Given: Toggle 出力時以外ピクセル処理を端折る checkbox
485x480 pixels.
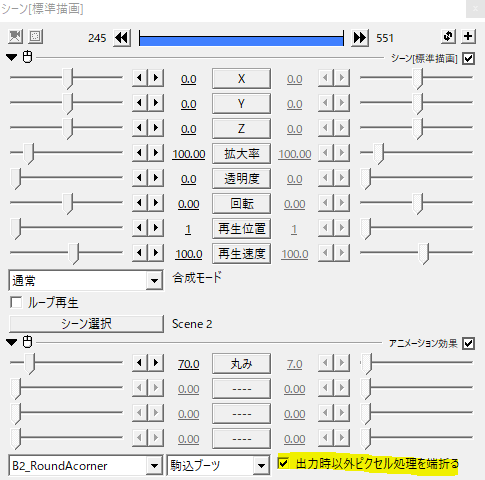Looking at the screenshot, I should (283, 463).
